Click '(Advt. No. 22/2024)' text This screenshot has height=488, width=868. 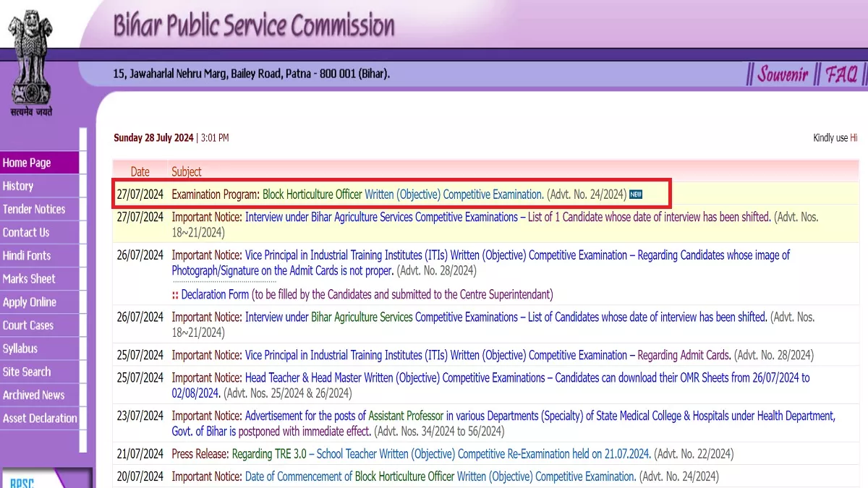[694, 454]
